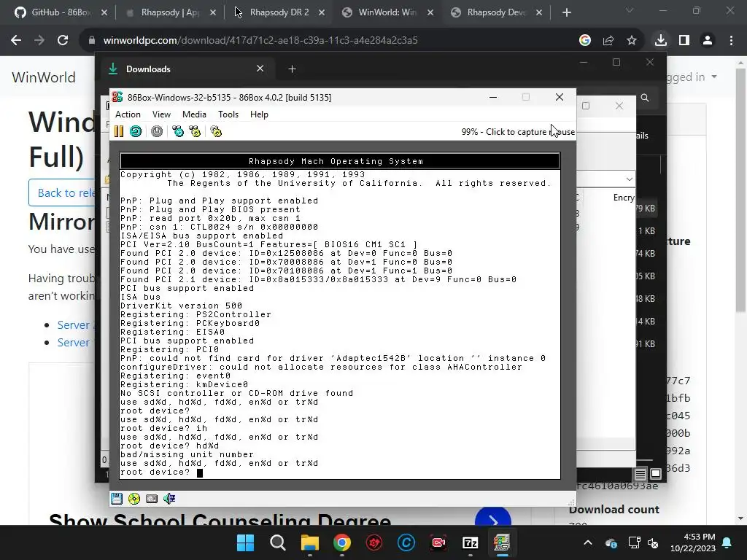Viewport: 747px width, 560px height.
Task: Open the 86Box View menu
Action: pos(161,114)
